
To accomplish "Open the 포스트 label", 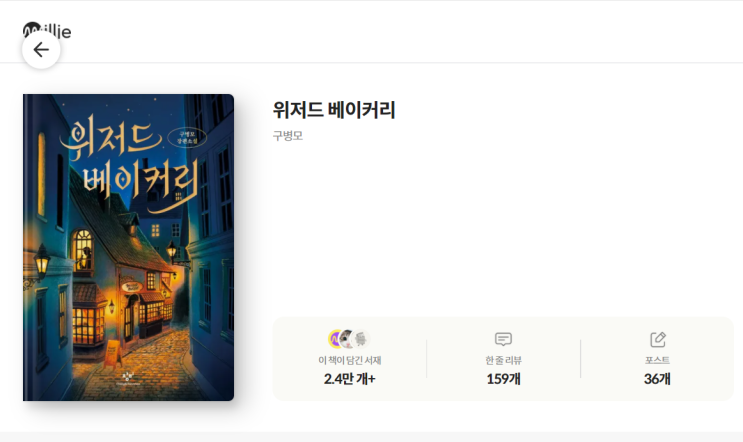I will tap(657, 361).
